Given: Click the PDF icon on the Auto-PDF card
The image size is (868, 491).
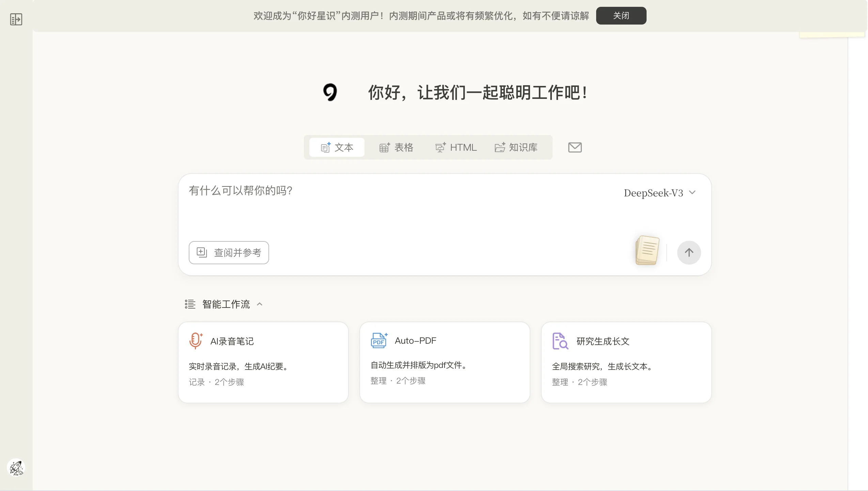Looking at the screenshot, I should 378,340.
